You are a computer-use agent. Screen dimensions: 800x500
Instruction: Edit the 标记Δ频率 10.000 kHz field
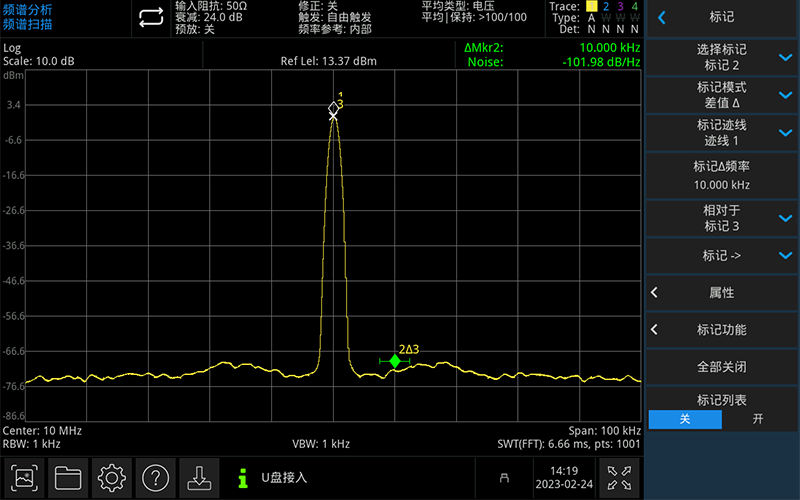click(x=722, y=175)
